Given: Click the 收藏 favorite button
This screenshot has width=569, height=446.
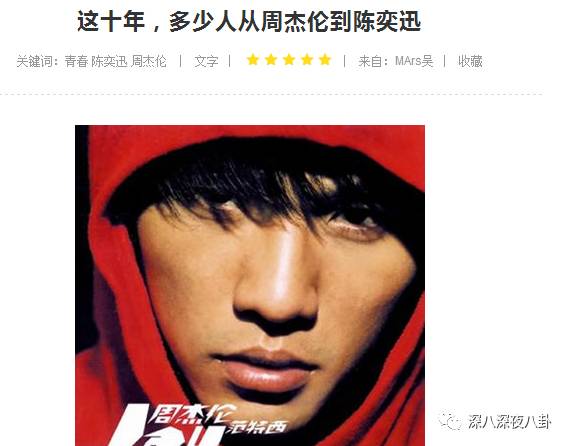Looking at the screenshot, I should coord(470,61).
